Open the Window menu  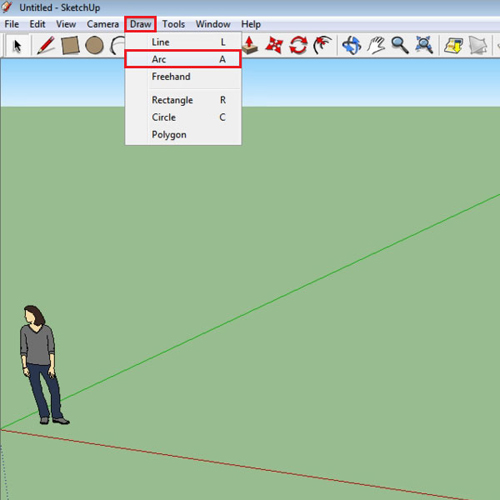213,24
